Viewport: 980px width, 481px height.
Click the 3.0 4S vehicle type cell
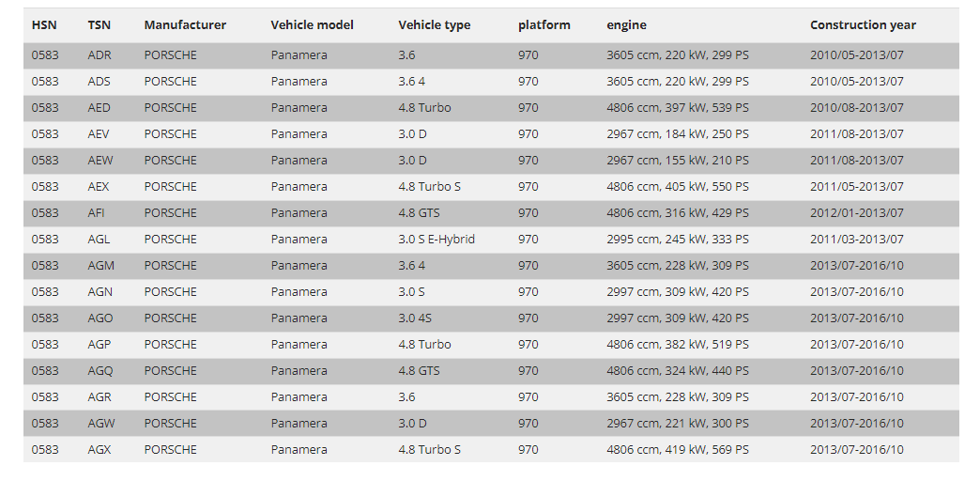click(x=415, y=318)
